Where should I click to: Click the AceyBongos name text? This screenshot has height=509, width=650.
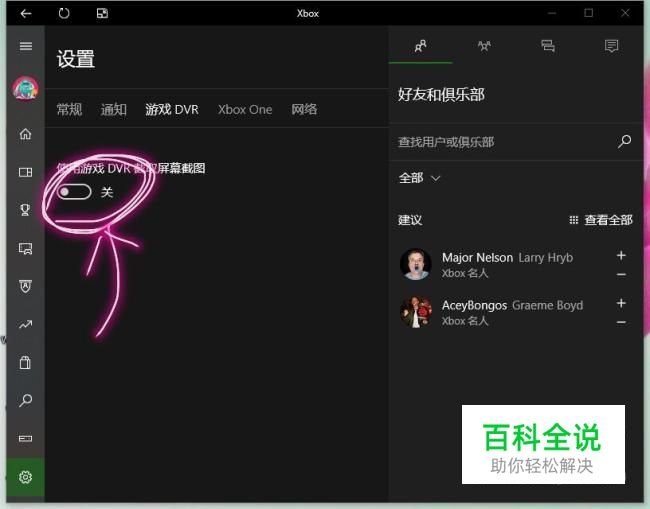[x=474, y=305]
